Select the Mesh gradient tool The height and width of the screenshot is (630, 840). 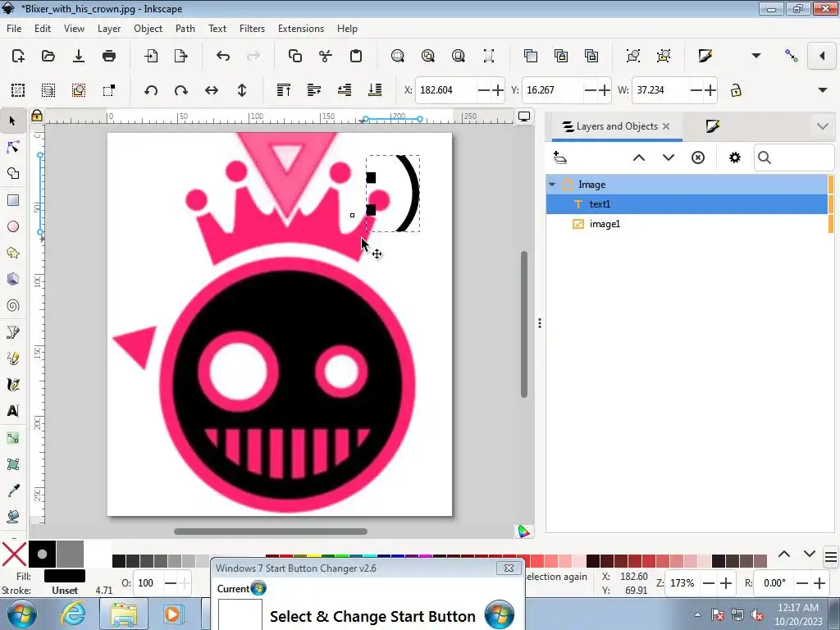(x=13, y=464)
